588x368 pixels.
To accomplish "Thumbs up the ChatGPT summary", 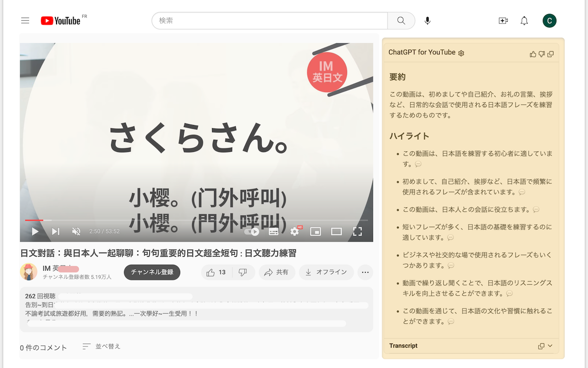I will [x=533, y=54].
